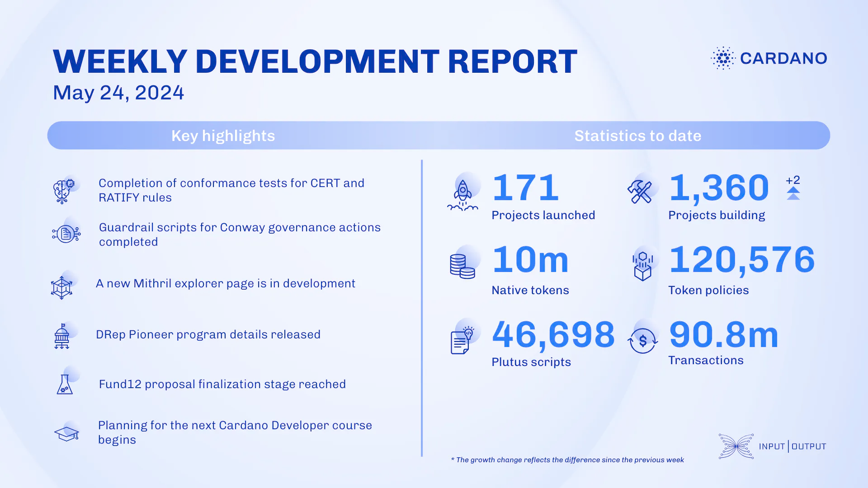
Task: Click the growth change footnote text
Action: 567,460
